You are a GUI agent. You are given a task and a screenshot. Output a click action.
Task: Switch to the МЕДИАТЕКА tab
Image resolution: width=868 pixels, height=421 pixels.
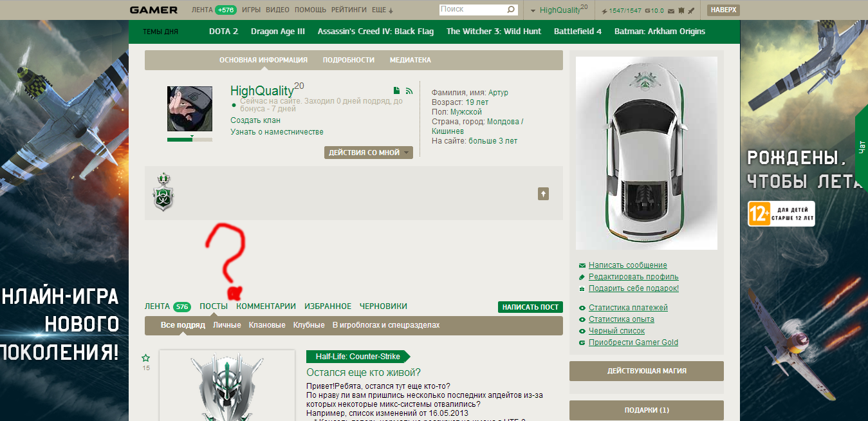(x=411, y=60)
